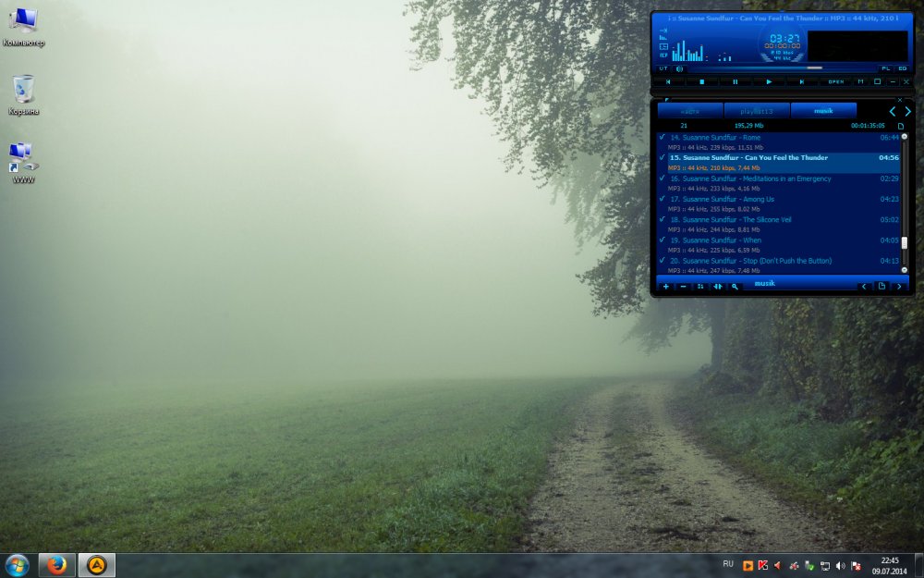Open the playlist management page icon at the bottom
The width and height of the screenshot is (924, 578).
[x=881, y=287]
